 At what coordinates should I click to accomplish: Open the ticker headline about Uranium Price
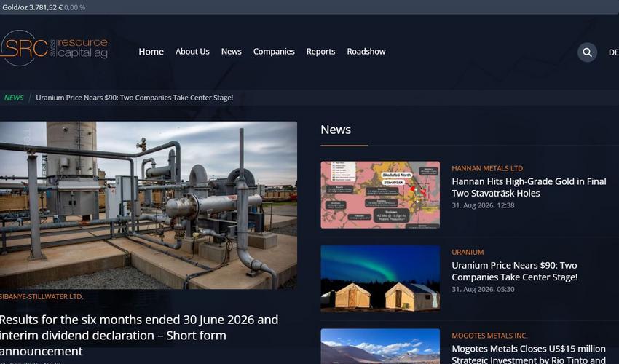(134, 98)
